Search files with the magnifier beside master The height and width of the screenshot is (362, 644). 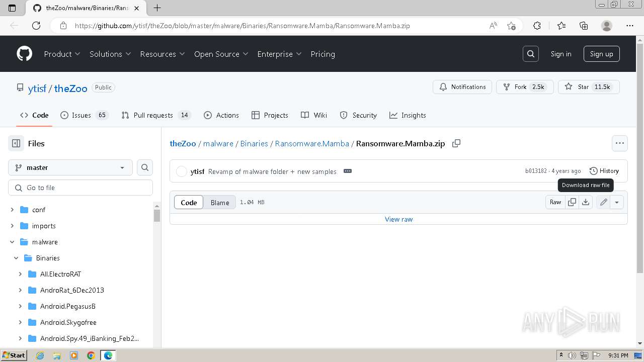pos(145,167)
